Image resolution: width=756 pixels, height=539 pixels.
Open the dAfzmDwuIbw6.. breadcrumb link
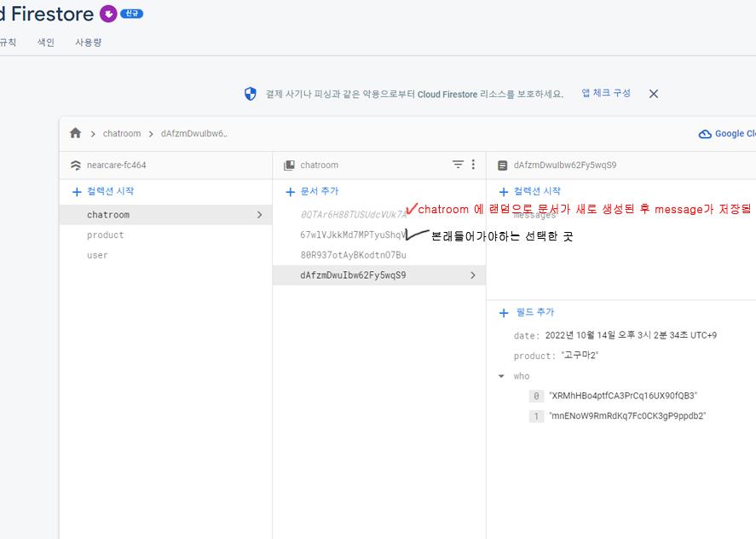coord(193,134)
